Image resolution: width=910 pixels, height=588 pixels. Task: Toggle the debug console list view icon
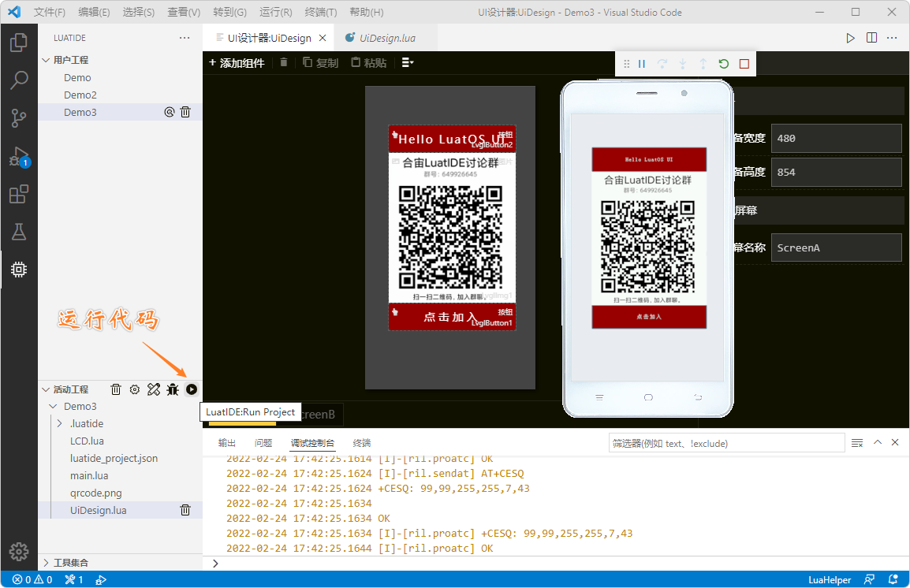[x=857, y=443]
